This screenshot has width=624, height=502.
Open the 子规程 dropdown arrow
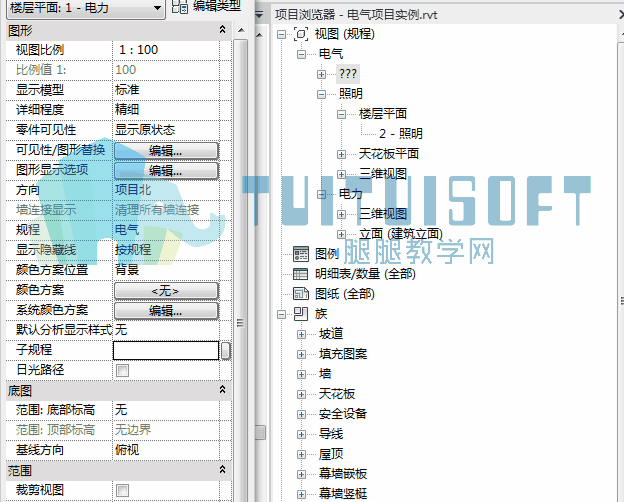[226, 350]
